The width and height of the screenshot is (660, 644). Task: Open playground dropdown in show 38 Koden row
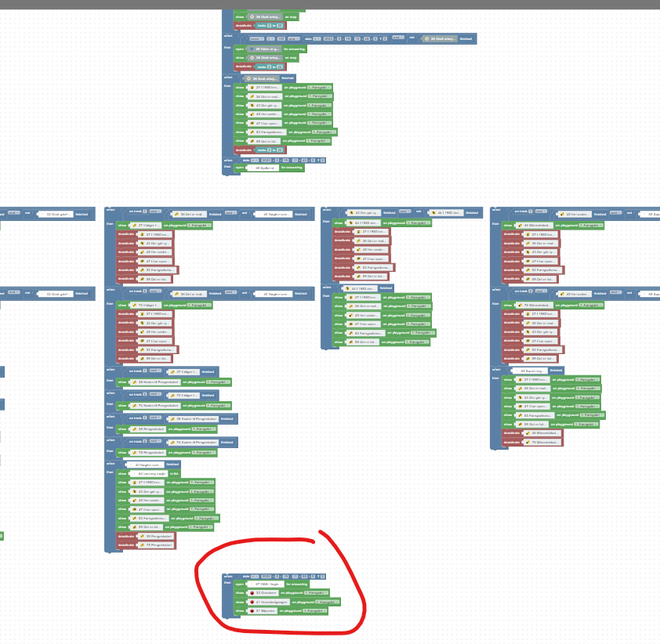218,382
